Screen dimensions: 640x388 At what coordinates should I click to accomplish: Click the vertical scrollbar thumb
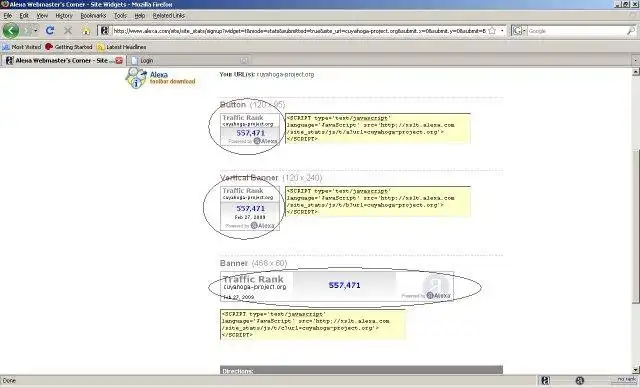[x=636, y=226]
